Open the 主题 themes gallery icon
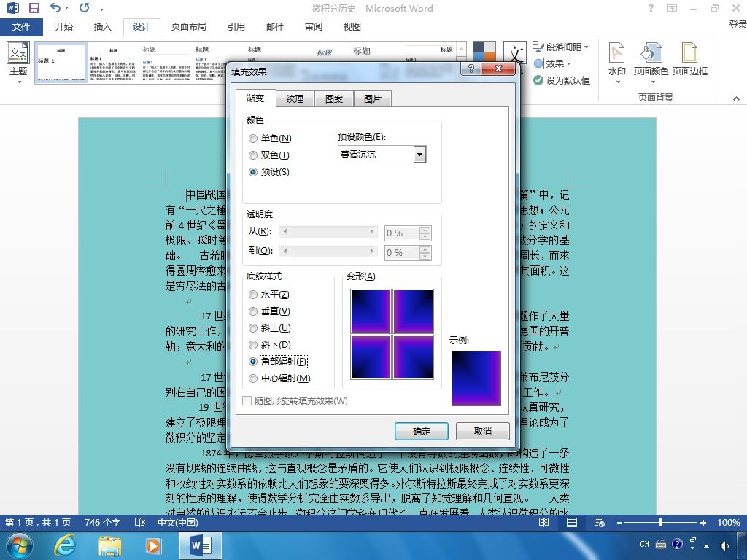 tap(18, 52)
